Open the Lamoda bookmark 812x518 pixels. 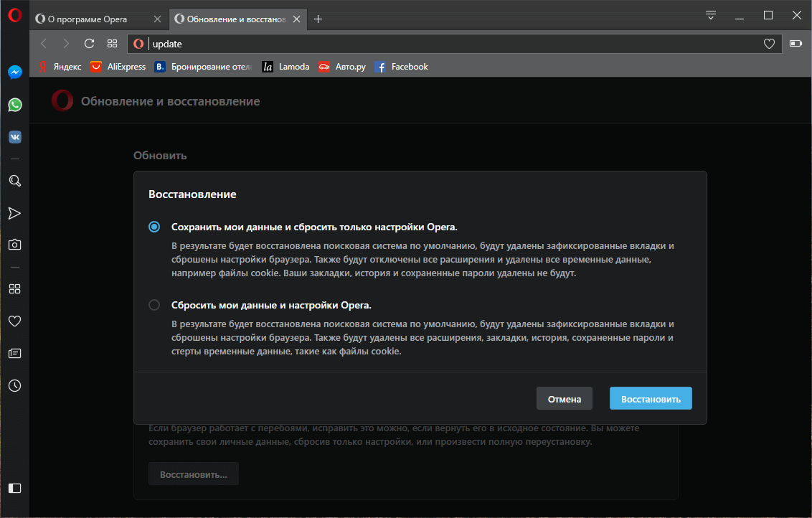286,66
